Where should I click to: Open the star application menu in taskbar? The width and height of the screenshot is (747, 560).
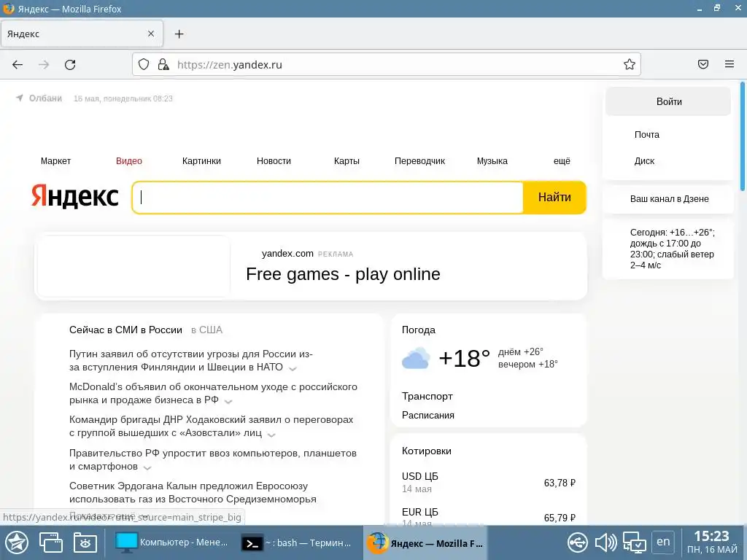[x=17, y=542]
